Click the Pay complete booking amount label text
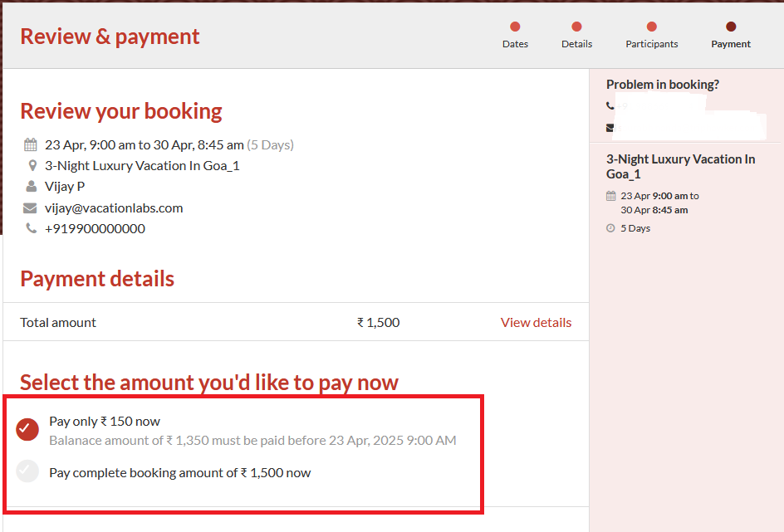The height and width of the screenshot is (532, 784). [x=179, y=473]
